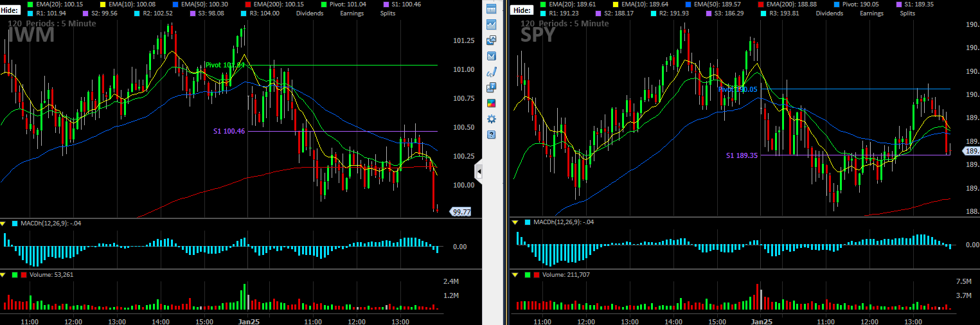Click the IWM Volume: 53,261 label

coord(52,275)
